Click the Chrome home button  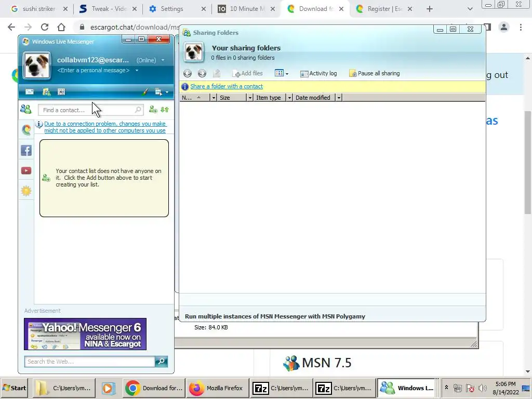click(x=61, y=27)
